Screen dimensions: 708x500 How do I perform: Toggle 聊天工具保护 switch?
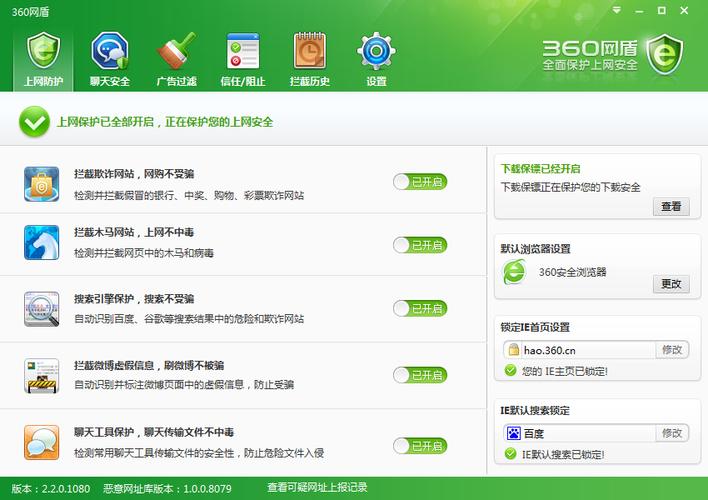click(x=420, y=446)
